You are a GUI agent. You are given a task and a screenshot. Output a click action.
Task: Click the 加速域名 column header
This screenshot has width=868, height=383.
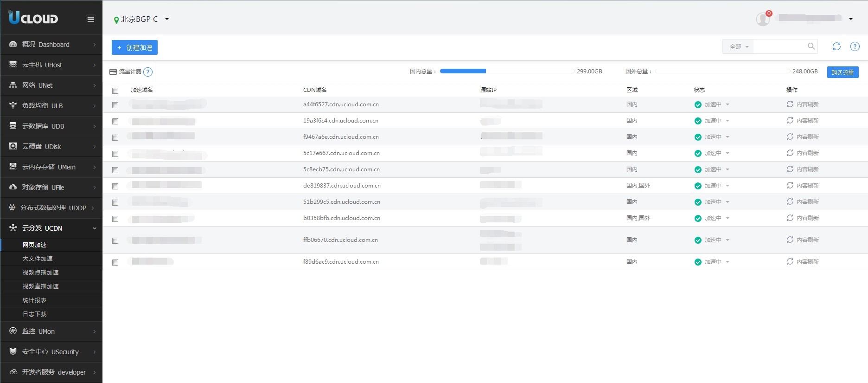click(x=142, y=90)
